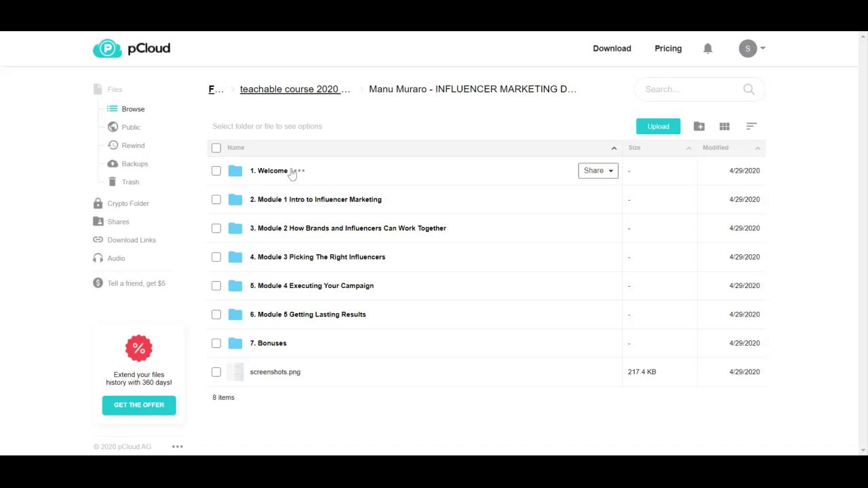Viewport: 868px width, 488px height.
Task: Click the dollar coin icon
Action: tap(98, 283)
